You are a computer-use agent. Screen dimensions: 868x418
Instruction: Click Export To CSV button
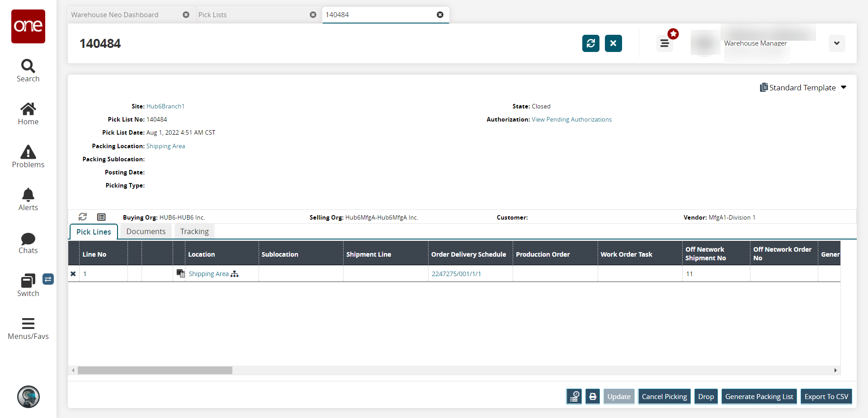[826, 397]
